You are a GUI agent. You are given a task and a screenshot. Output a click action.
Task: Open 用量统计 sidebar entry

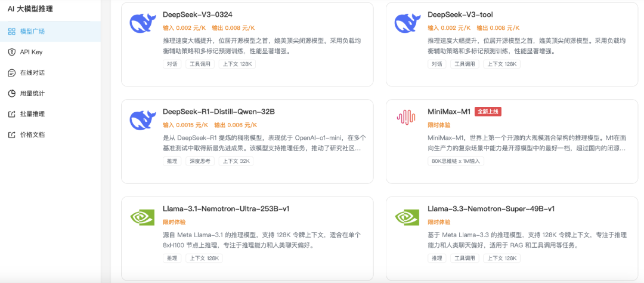click(x=50, y=93)
